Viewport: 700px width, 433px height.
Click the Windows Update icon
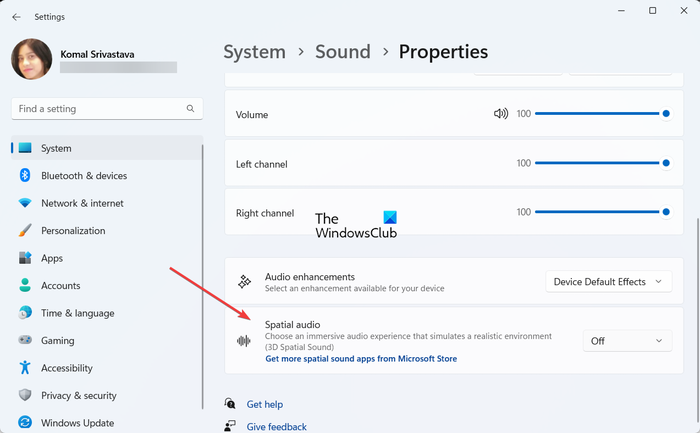tap(25, 423)
